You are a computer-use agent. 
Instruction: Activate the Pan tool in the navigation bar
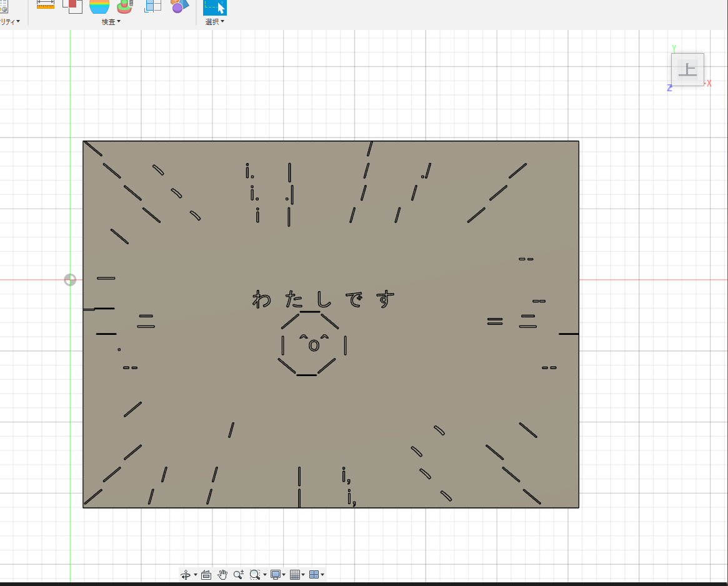coord(222,574)
